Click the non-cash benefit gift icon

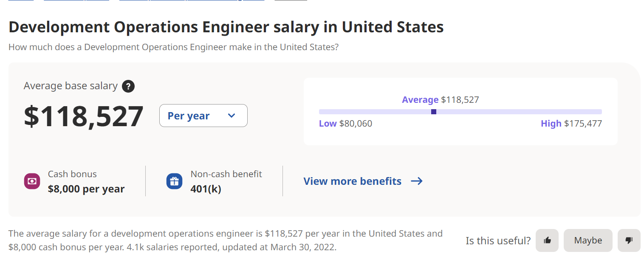[174, 181]
